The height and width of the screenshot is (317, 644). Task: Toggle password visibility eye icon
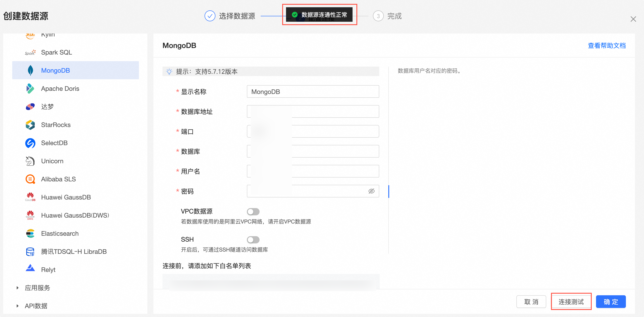pos(371,191)
